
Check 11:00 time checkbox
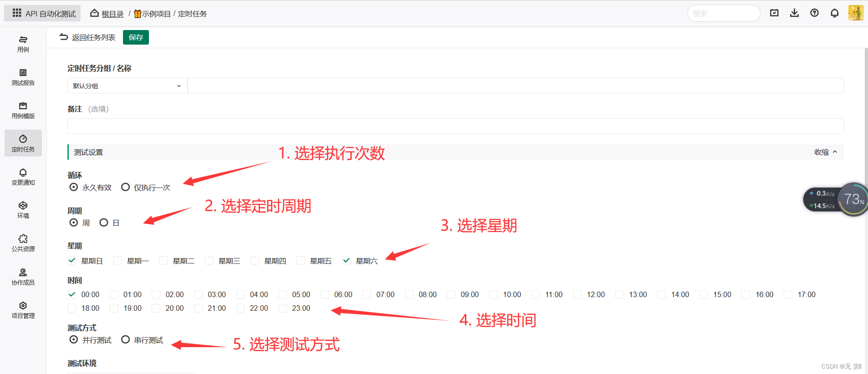click(x=536, y=294)
